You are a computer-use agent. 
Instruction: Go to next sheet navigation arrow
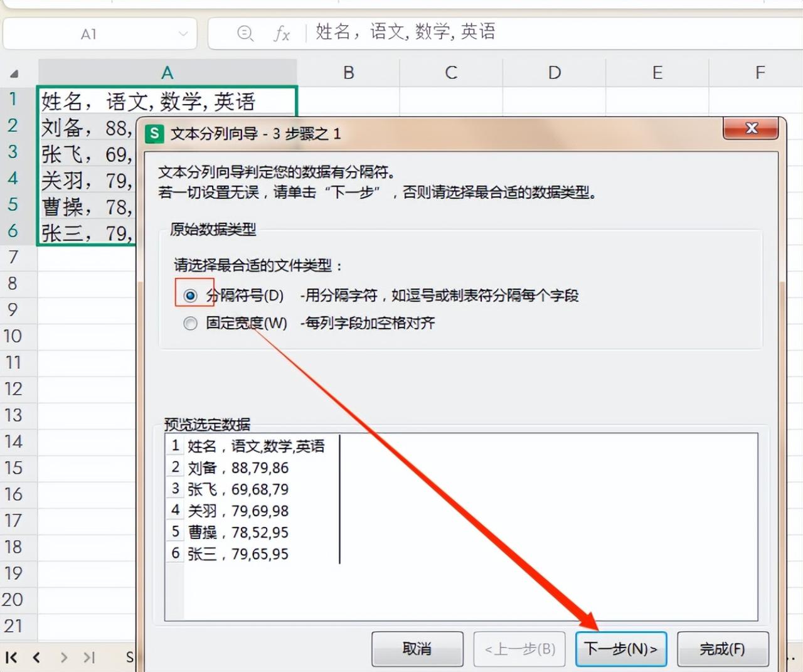(63, 657)
